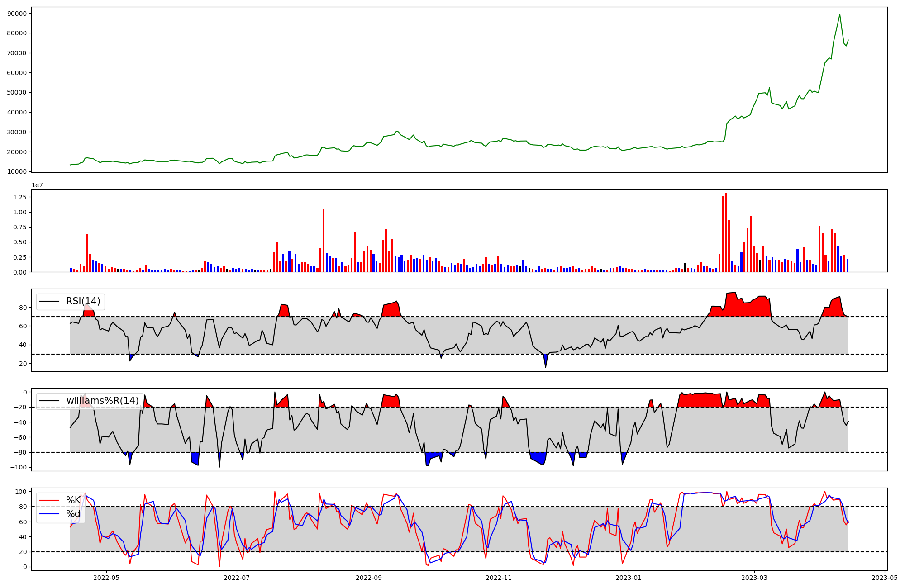Click the 1.25 volume axis tick label
The width and height of the screenshot is (905, 588).
click(x=19, y=197)
